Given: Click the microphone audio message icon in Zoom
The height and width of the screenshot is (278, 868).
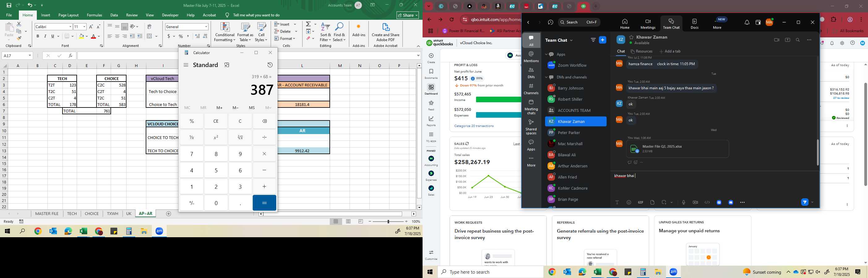Looking at the screenshot, I should (683, 202).
